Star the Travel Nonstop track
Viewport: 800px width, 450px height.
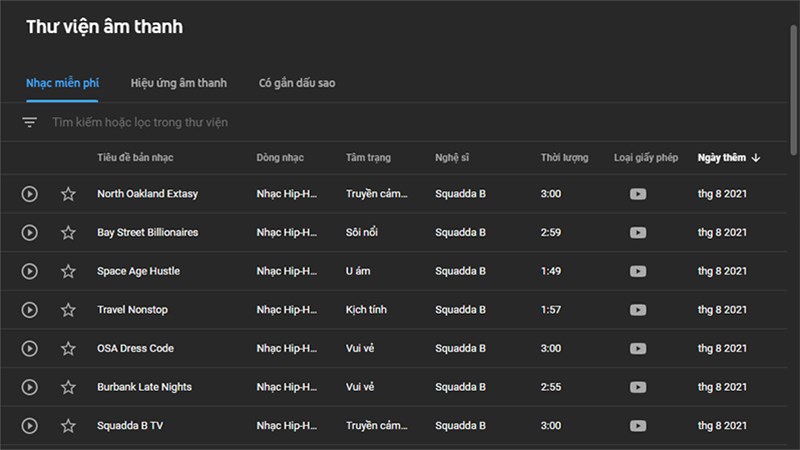click(68, 310)
